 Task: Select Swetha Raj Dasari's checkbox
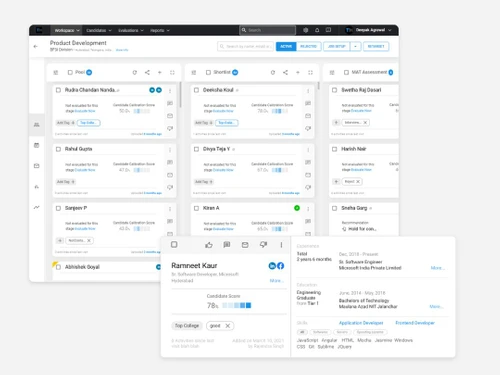tap(334, 90)
